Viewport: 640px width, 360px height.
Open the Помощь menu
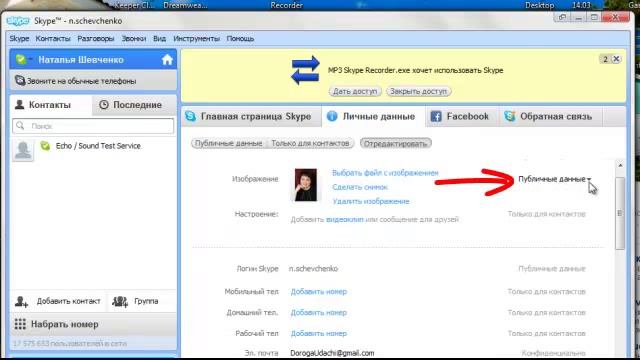click(240, 38)
